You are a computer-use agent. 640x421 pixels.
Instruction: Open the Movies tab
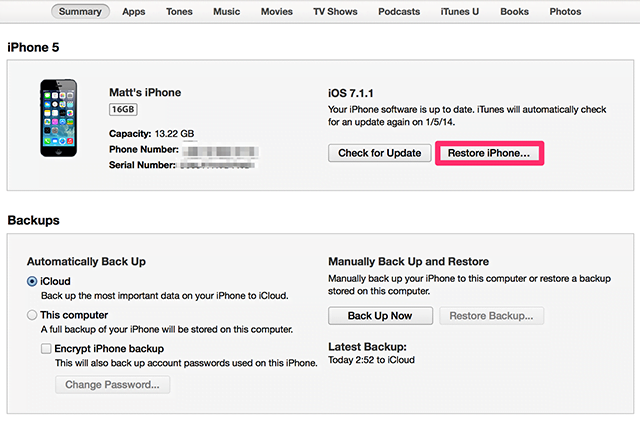tap(277, 12)
